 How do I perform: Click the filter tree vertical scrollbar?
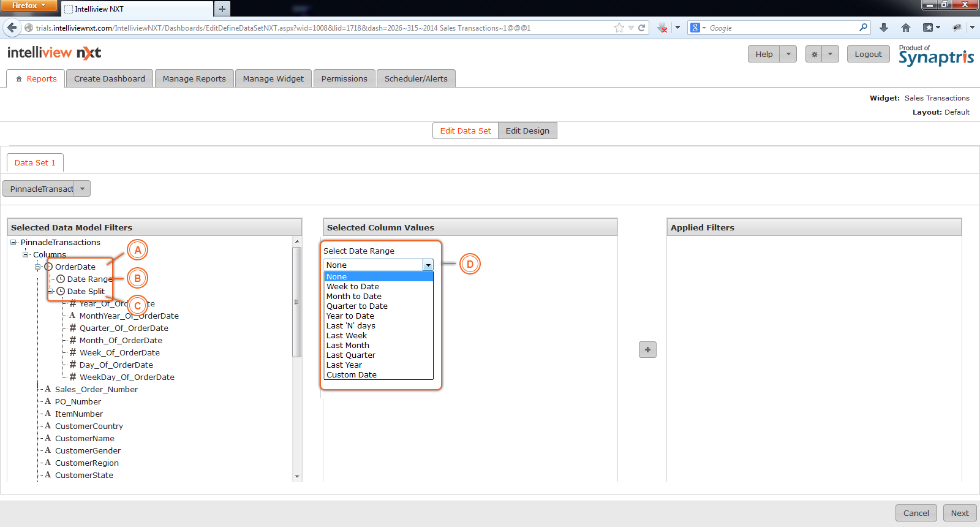297,301
